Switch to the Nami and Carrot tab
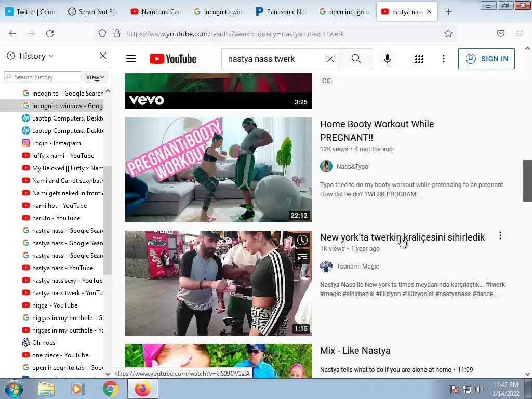 coord(156,11)
